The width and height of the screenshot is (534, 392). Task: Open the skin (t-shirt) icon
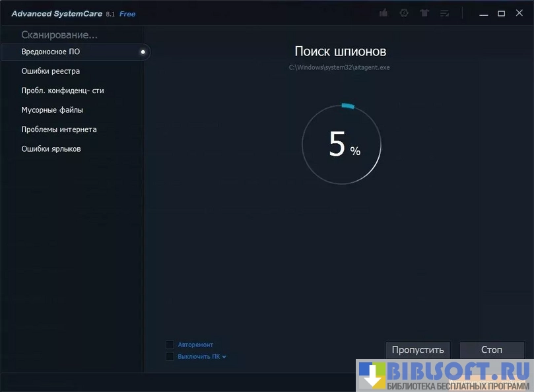pos(424,13)
